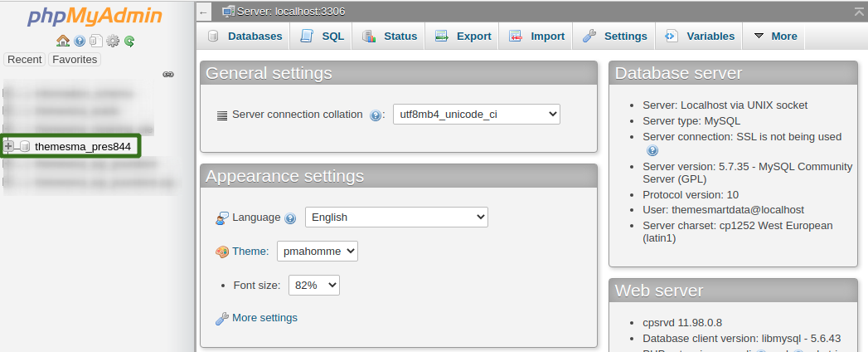The image size is (868, 352).
Task: Click the settings gear icon in sidebar
Action: click(x=113, y=41)
